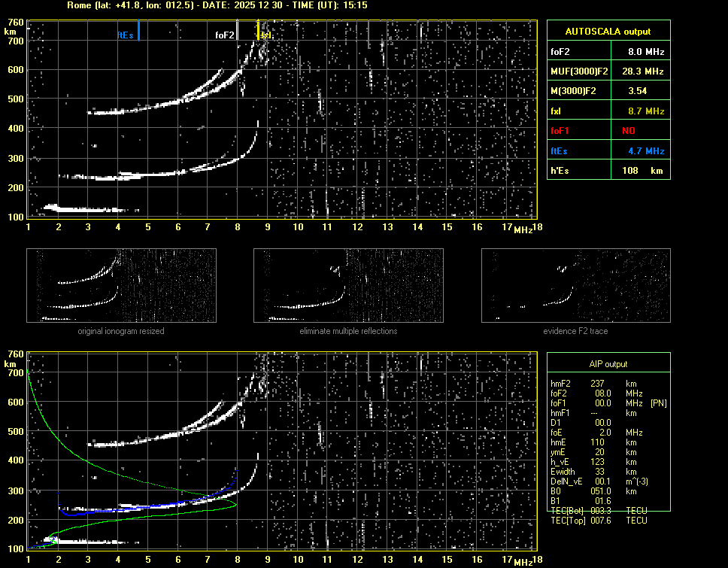Click the red foF1 NO value
The height and width of the screenshot is (568, 728).
click(629, 131)
